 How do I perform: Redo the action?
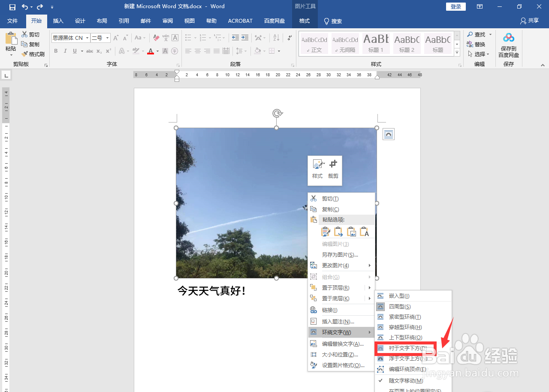pos(40,7)
